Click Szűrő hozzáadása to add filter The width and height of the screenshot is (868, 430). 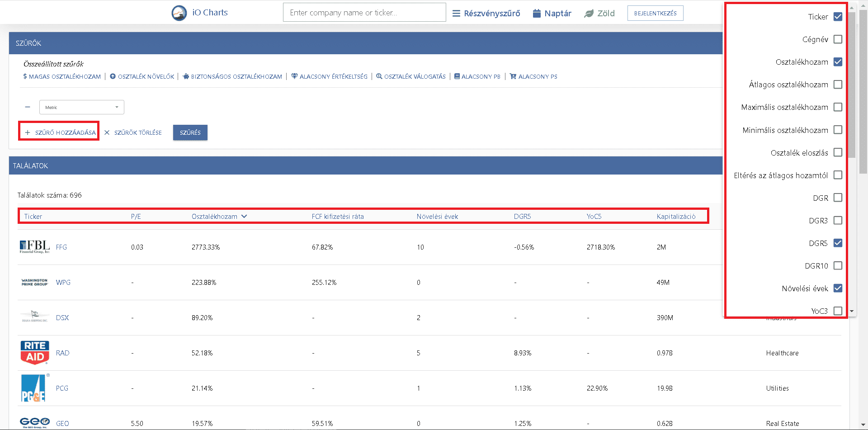pos(60,132)
